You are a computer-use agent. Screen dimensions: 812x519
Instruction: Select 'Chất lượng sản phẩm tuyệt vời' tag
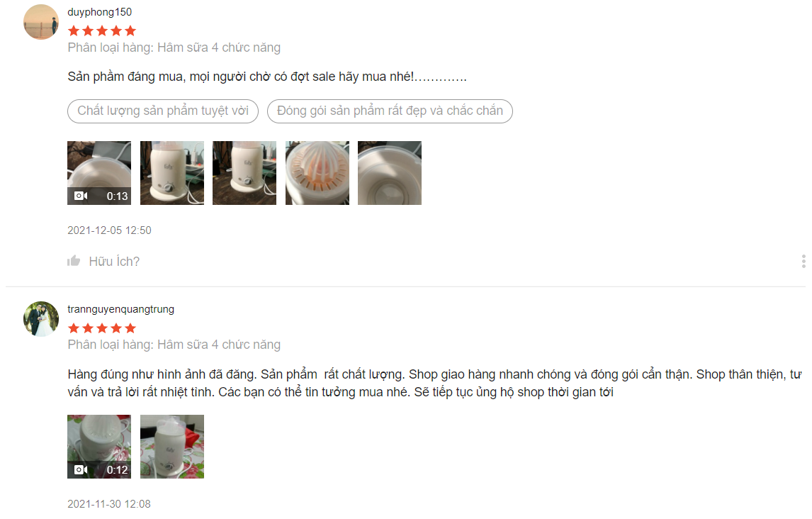click(x=162, y=111)
